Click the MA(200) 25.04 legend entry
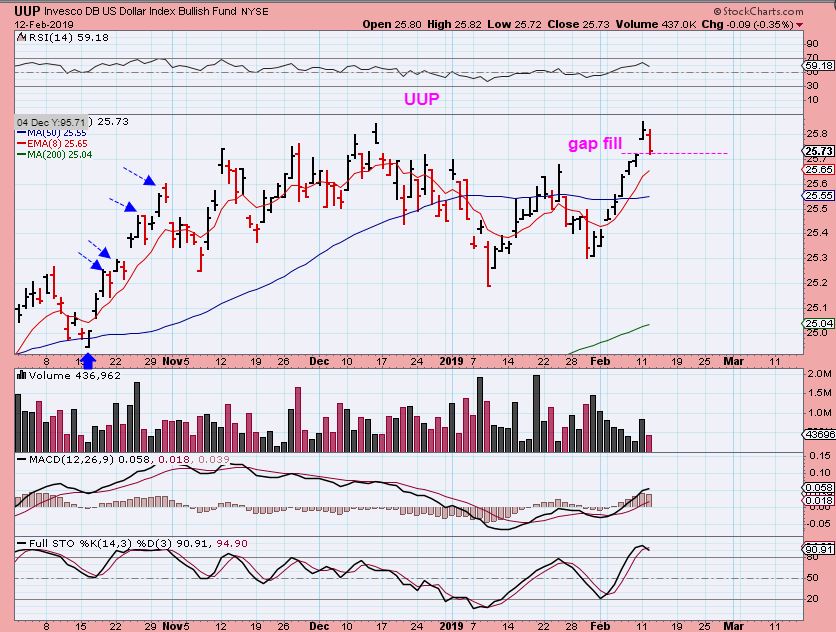 (54, 155)
